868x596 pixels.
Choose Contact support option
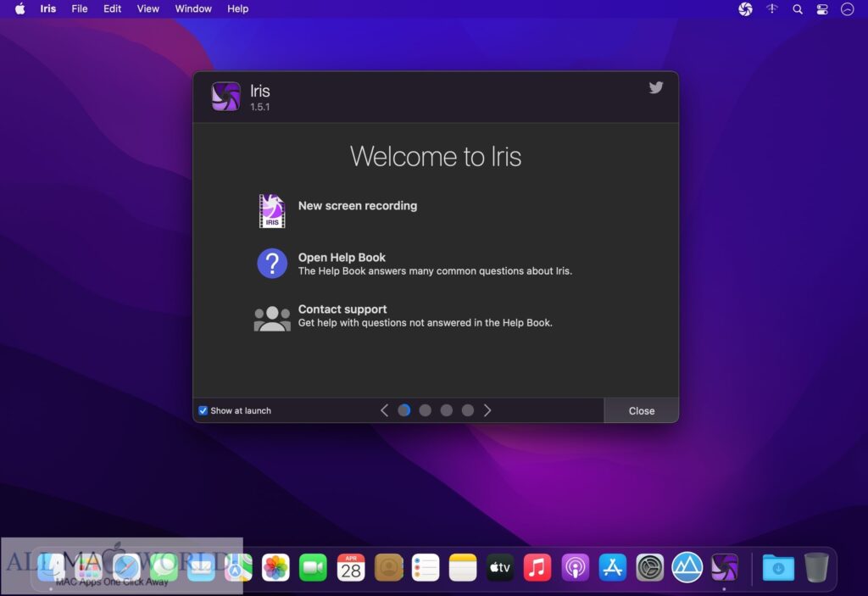[x=342, y=309]
